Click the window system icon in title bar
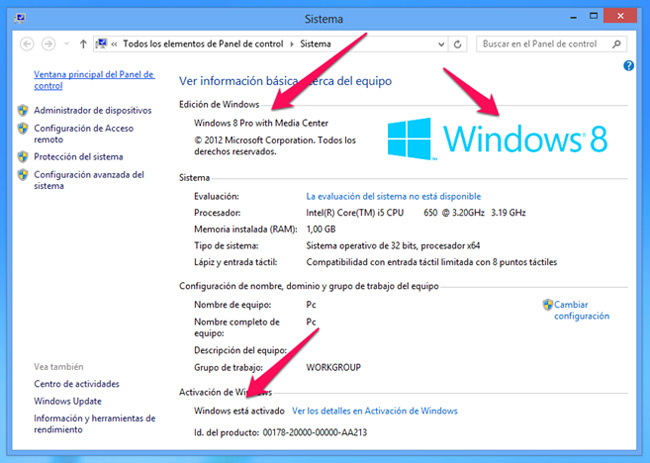 [x=20, y=18]
